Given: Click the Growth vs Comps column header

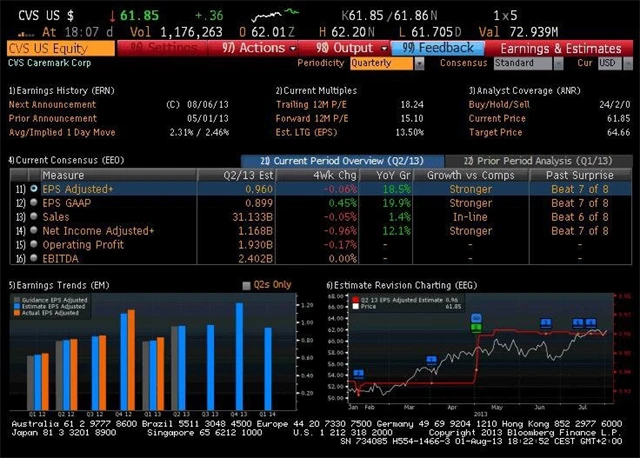Looking at the screenshot, I should pos(471,175).
